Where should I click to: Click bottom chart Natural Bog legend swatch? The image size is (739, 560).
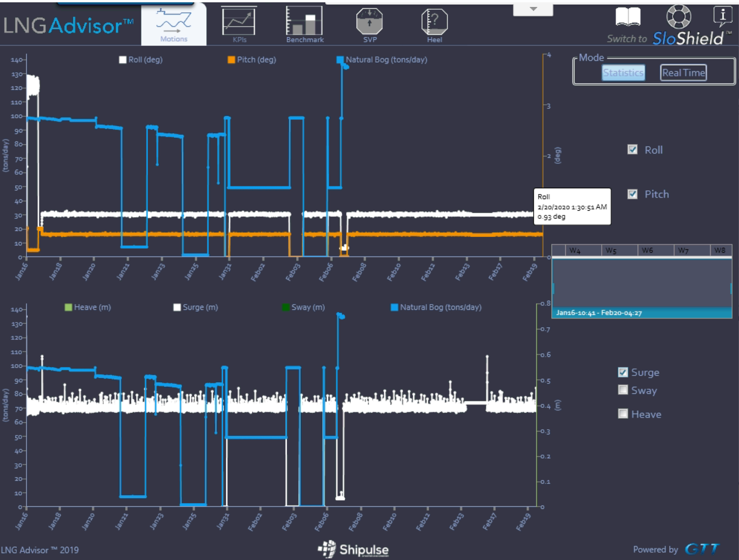coord(395,308)
